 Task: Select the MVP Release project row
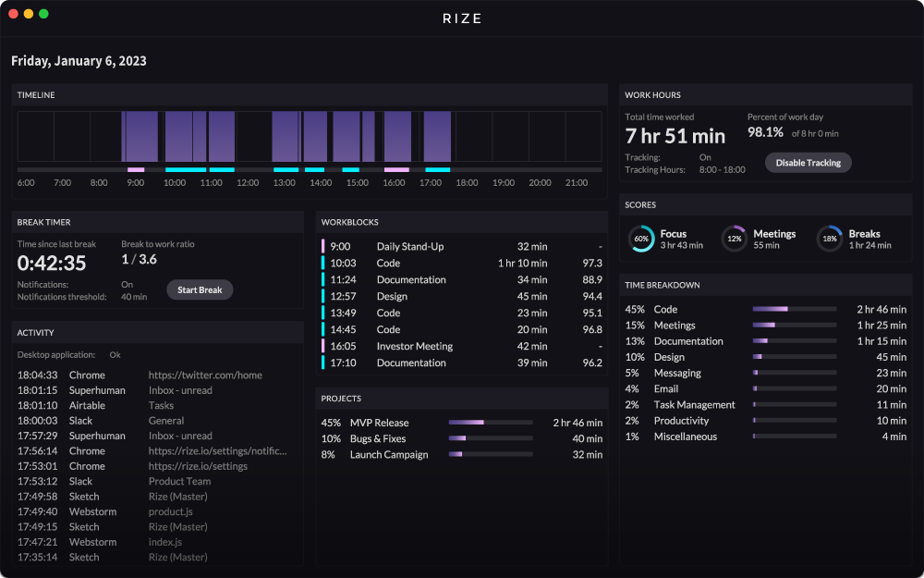tap(462, 423)
